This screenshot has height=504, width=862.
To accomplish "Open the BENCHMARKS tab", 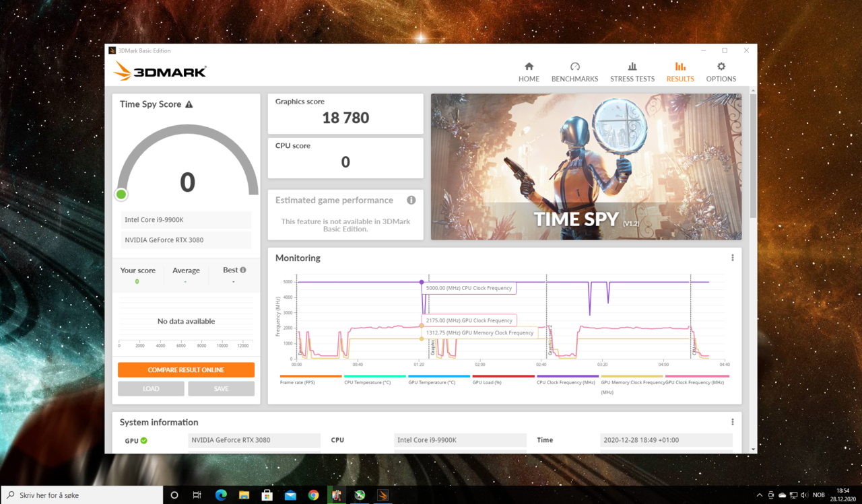I will 574,72.
